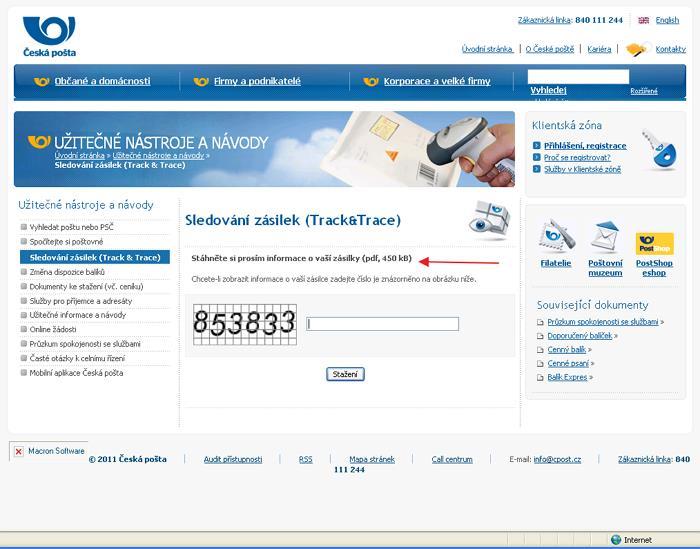Click the eye and parcel Track&Trace icon
This screenshot has height=549, width=700.
(x=490, y=220)
